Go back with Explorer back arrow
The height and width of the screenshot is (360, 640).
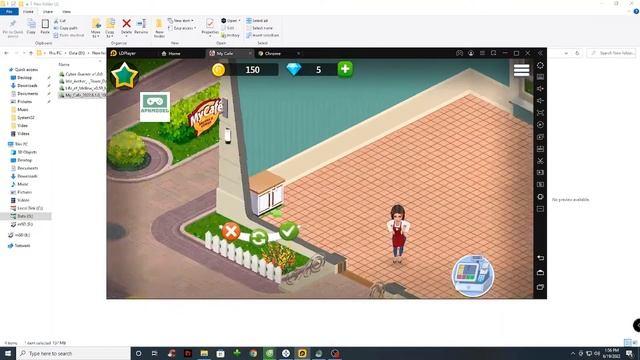[x=6, y=53]
